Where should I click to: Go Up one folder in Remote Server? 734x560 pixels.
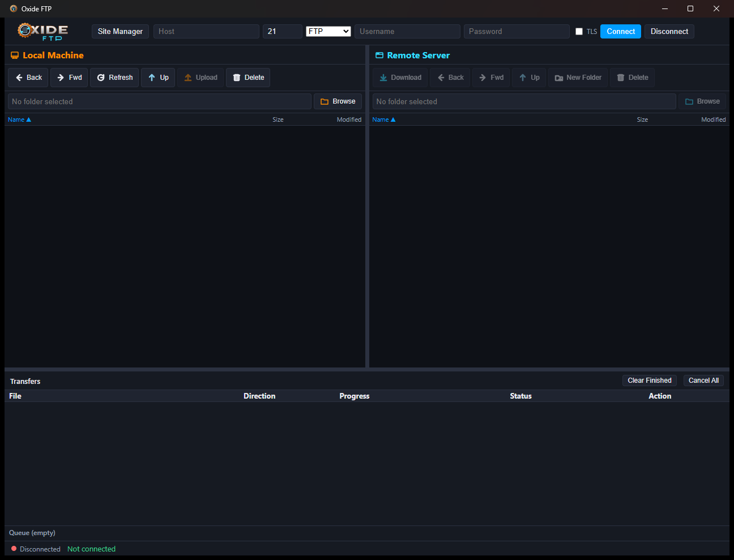coord(529,78)
